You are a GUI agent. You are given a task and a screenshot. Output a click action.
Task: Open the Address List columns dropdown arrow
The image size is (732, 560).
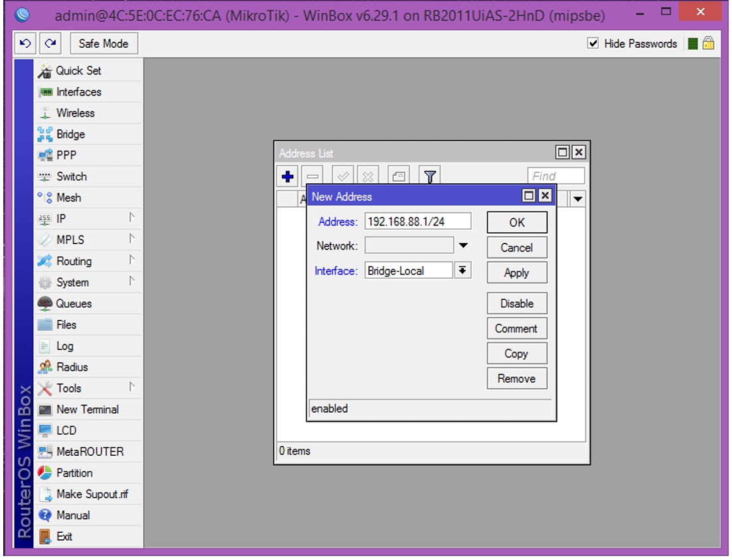point(578,199)
